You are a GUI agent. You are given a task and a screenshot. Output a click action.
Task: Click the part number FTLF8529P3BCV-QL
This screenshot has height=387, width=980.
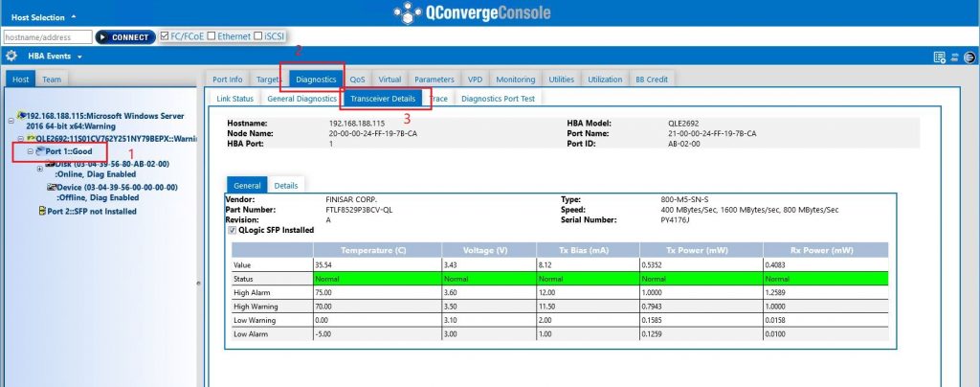360,210
